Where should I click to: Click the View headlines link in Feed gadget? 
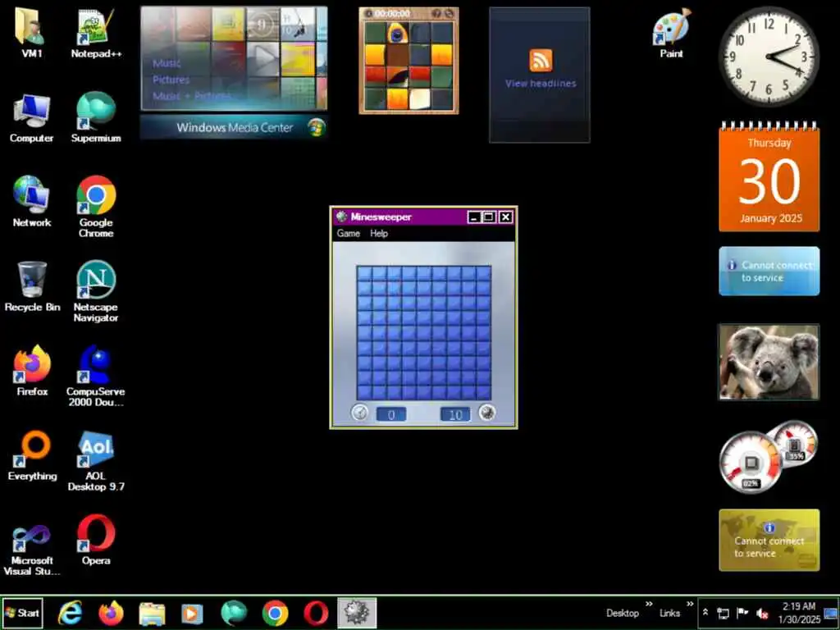(x=541, y=84)
